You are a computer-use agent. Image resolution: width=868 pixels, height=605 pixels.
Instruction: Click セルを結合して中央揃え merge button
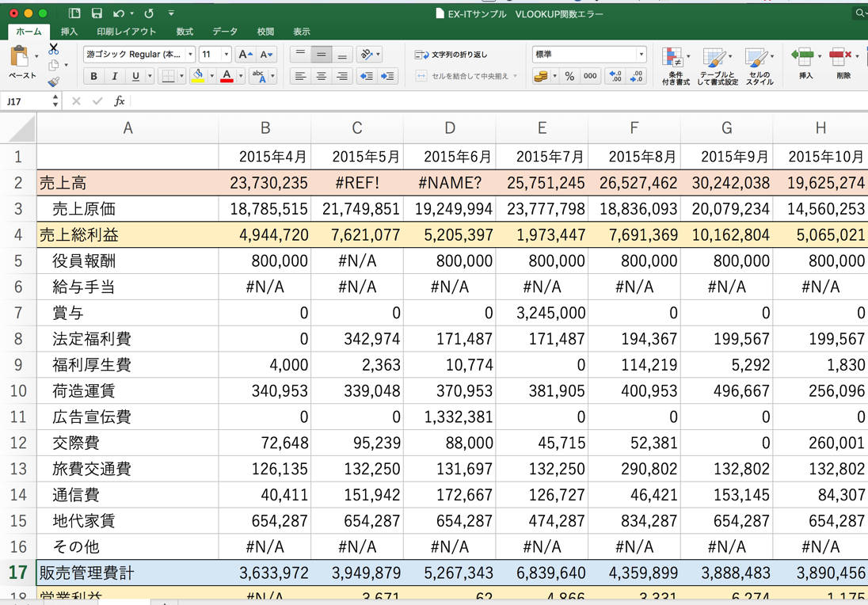(x=463, y=76)
